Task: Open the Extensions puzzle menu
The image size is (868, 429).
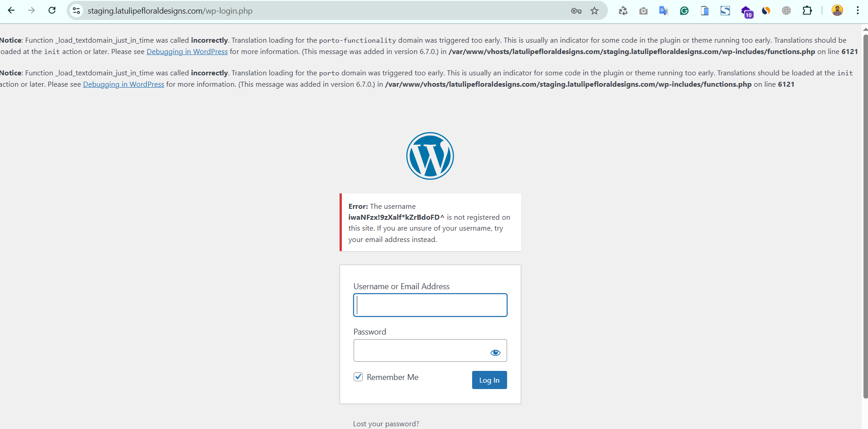Action: pyautogui.click(x=807, y=10)
